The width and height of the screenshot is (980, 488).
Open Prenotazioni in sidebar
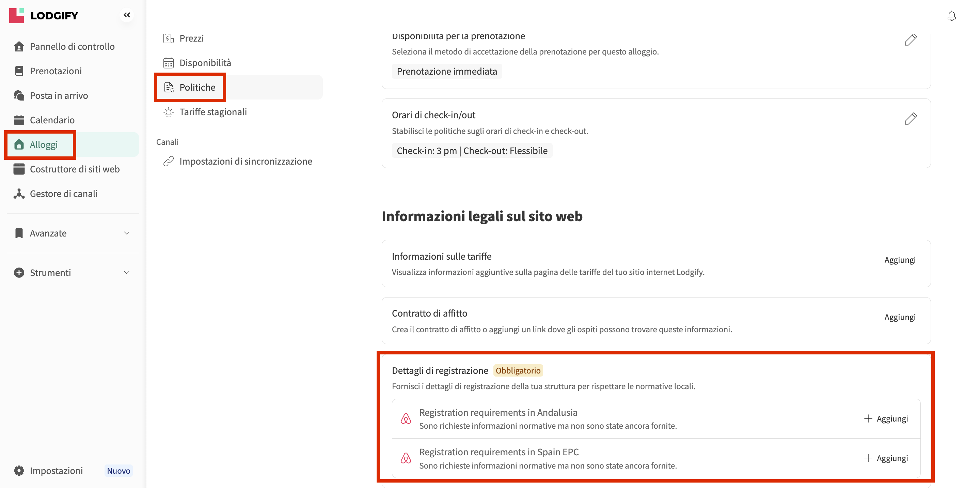coord(56,71)
